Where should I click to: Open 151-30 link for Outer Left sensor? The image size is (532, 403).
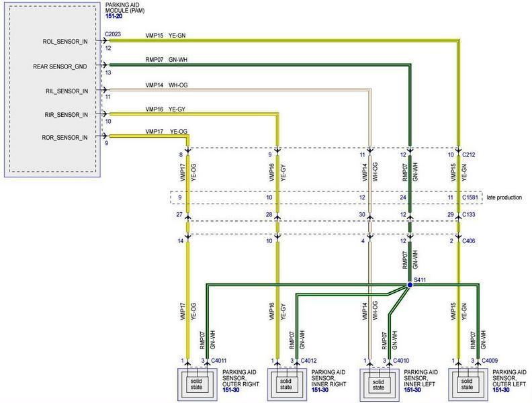click(x=501, y=390)
